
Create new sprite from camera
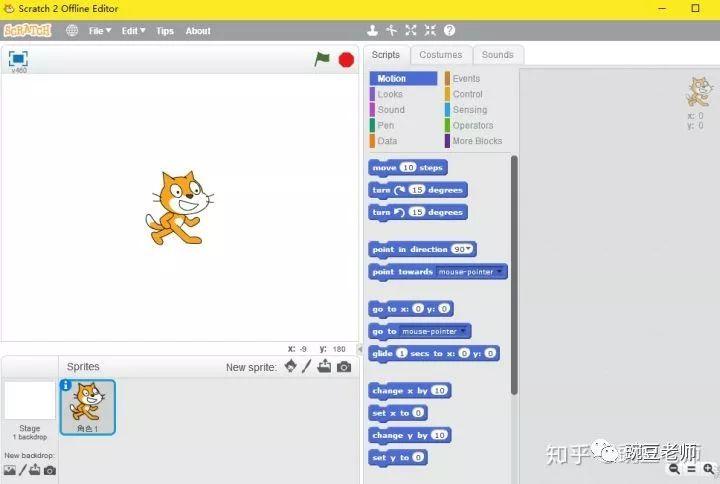click(x=344, y=366)
